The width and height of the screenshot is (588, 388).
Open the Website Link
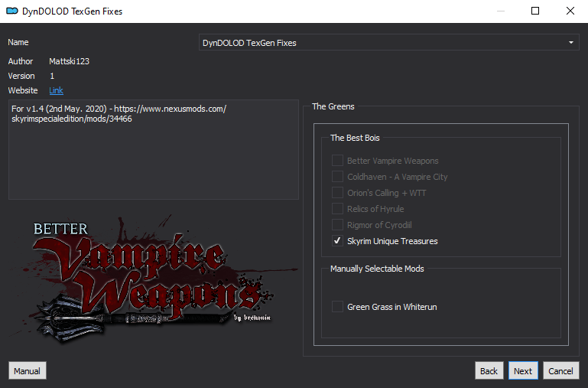click(x=57, y=90)
